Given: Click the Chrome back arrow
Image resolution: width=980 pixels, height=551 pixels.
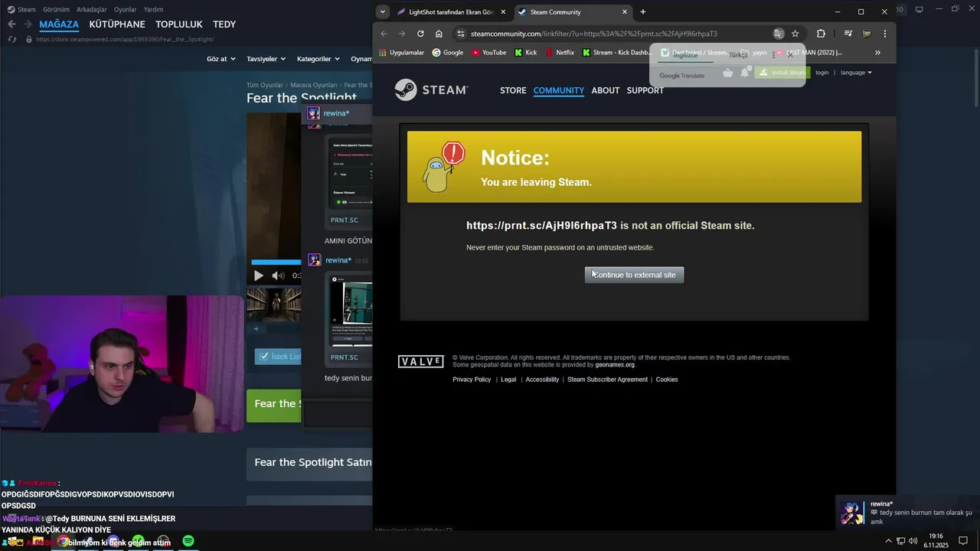Looking at the screenshot, I should click(x=384, y=34).
